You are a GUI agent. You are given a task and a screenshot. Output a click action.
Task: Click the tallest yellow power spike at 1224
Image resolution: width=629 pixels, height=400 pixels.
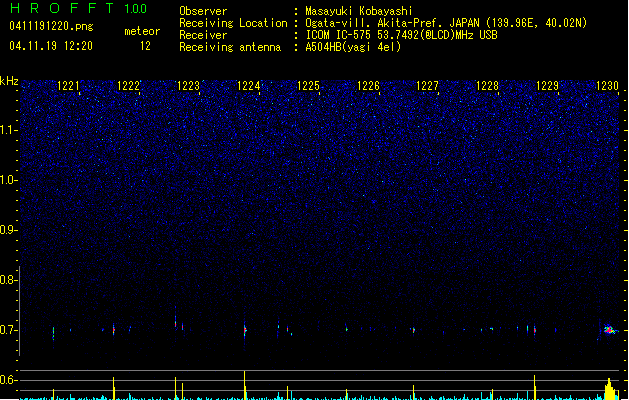tap(245, 385)
